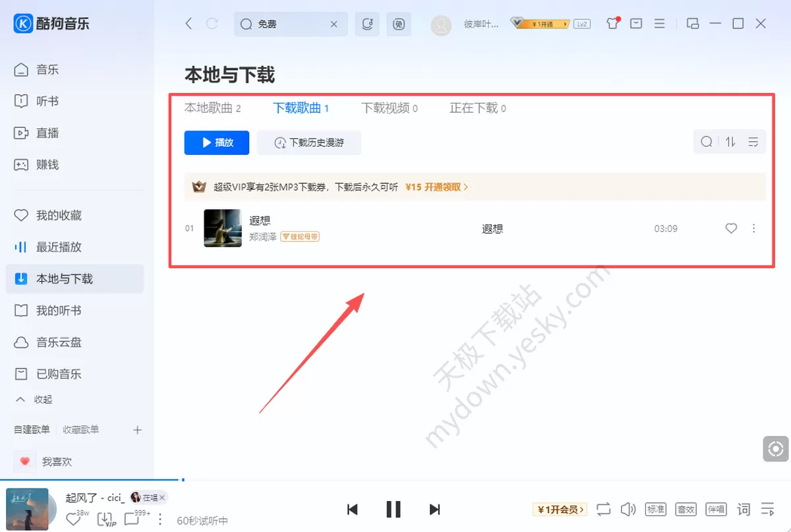Viewport: 791px width, 532px height.
Task: Click artist name 郑润泽
Action: pos(263,237)
